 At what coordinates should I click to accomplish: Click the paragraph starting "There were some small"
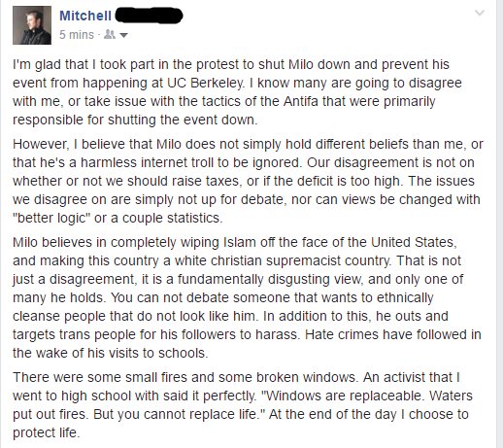[x=243, y=404]
